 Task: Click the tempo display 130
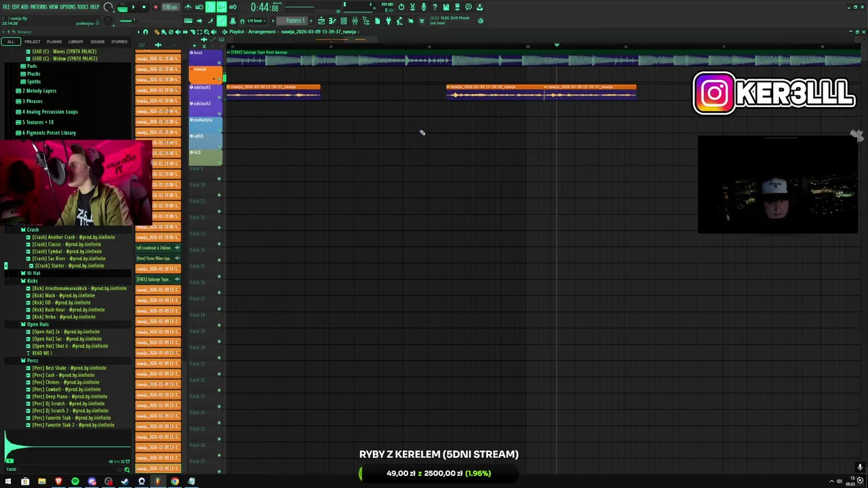tap(170, 7)
